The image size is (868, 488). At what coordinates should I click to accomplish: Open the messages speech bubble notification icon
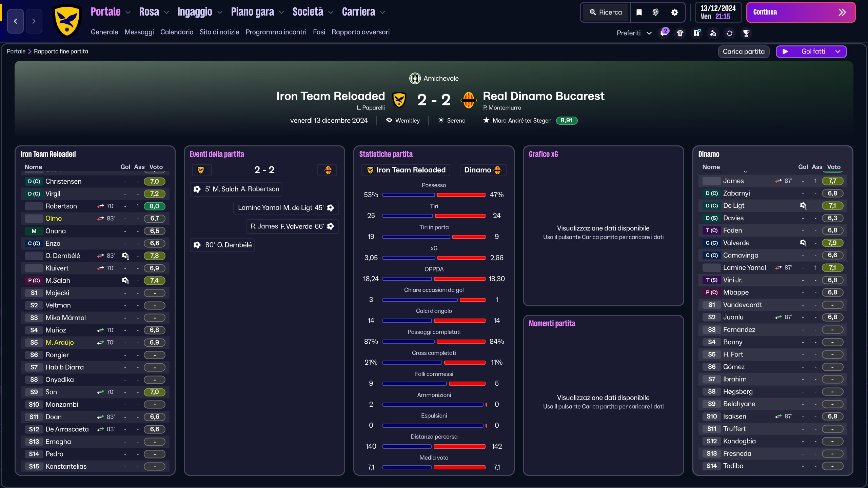[664, 33]
